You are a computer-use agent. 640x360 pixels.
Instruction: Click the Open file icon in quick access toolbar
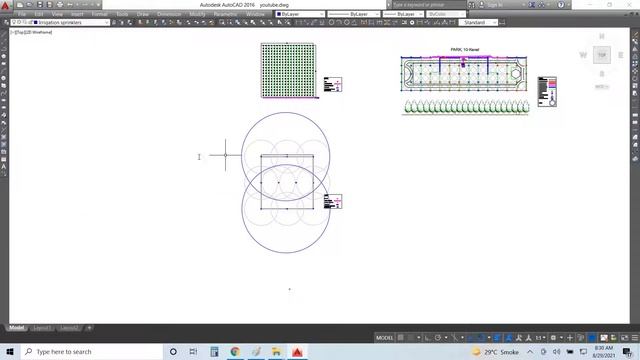click(29, 5)
